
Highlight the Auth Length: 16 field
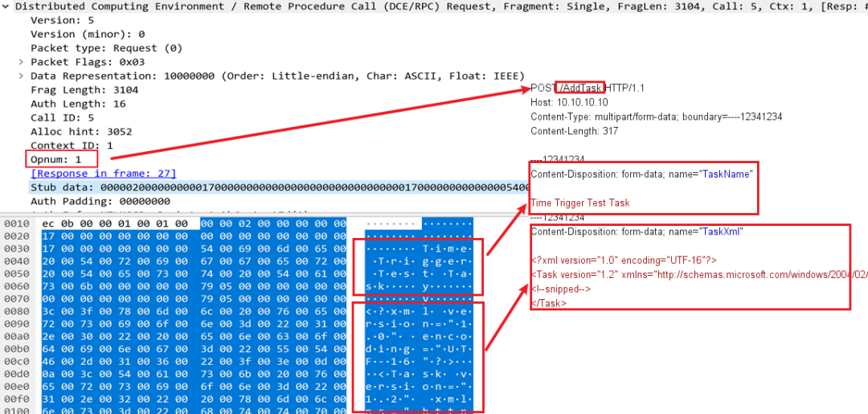pyautogui.click(x=78, y=104)
